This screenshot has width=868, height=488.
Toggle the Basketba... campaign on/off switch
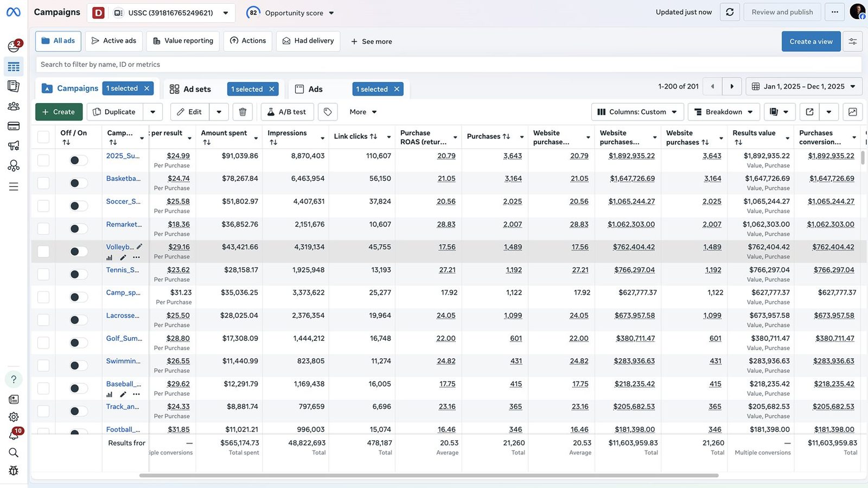[78, 183]
